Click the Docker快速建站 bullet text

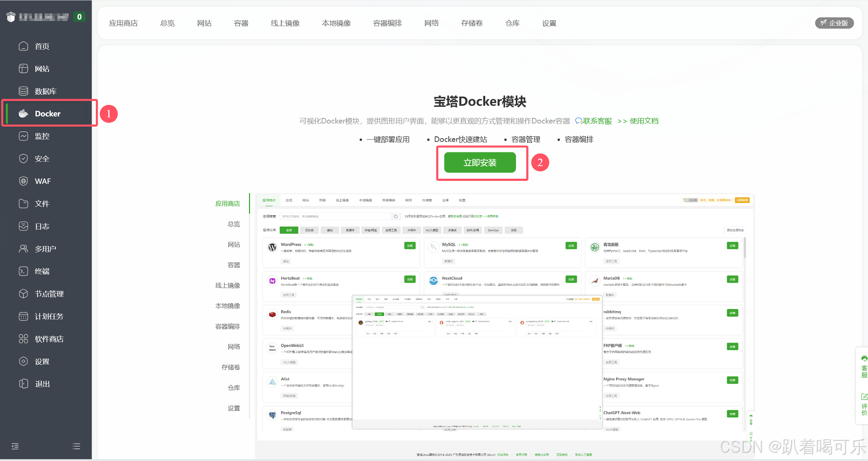pyautogui.click(x=461, y=139)
